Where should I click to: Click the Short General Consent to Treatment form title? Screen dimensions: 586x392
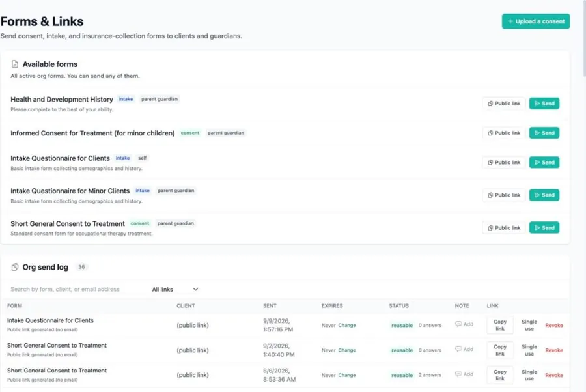pos(68,223)
